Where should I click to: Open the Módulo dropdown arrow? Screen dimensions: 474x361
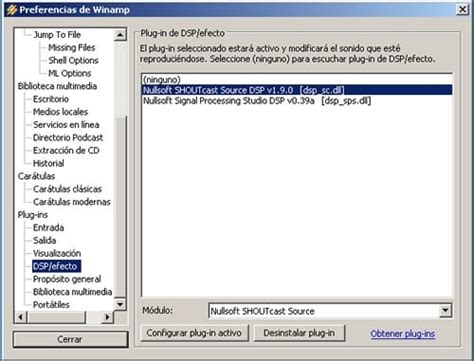click(446, 311)
